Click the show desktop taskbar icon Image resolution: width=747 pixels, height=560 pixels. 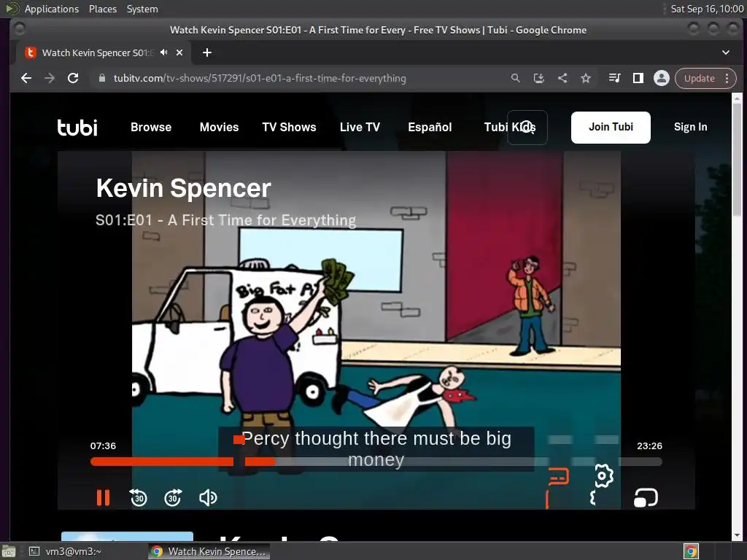(x=8, y=551)
